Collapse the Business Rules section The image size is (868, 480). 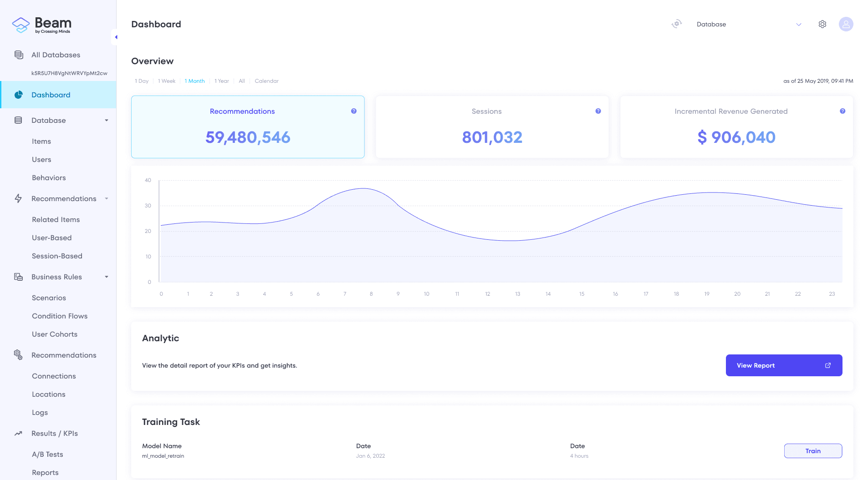[107, 277]
